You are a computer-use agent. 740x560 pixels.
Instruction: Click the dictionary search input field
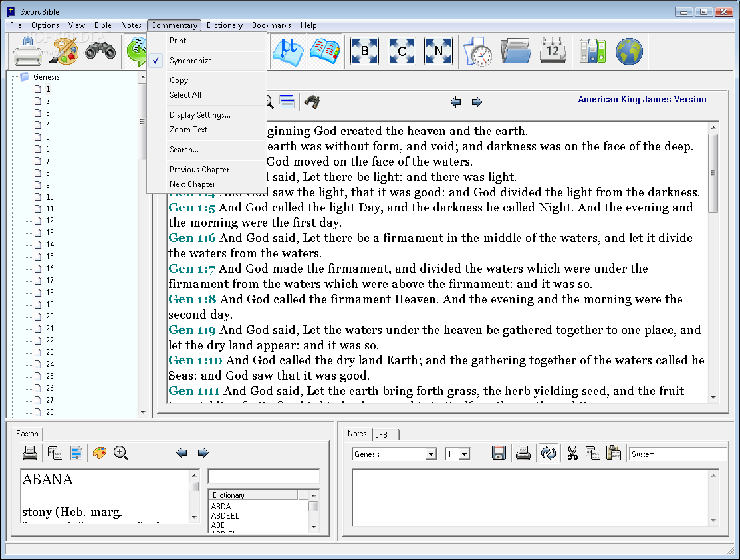pyautogui.click(x=264, y=476)
